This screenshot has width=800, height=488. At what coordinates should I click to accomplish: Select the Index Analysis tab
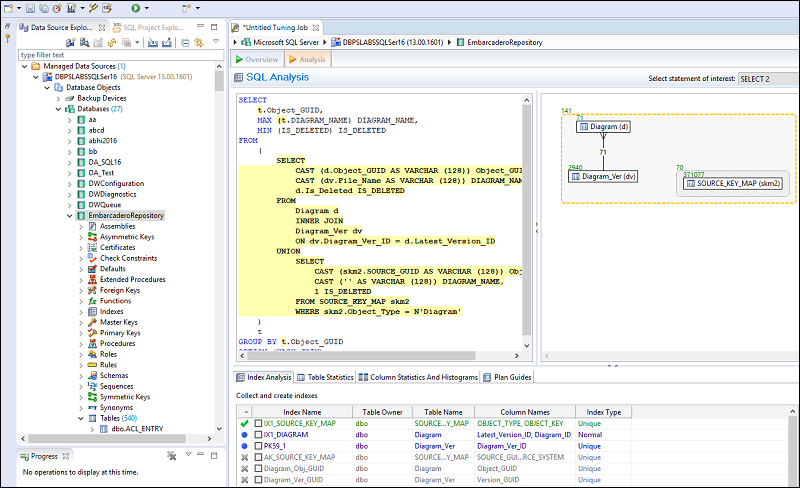click(x=264, y=377)
